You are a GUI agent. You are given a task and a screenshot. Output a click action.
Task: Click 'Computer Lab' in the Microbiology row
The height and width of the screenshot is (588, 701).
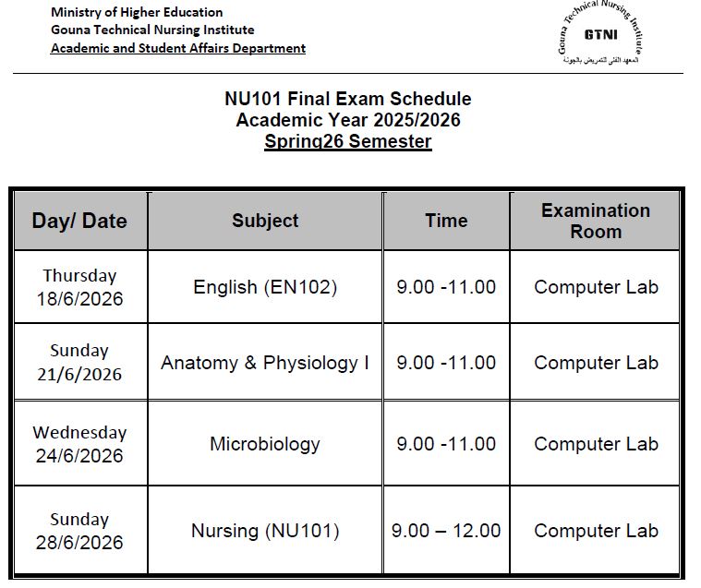click(596, 444)
